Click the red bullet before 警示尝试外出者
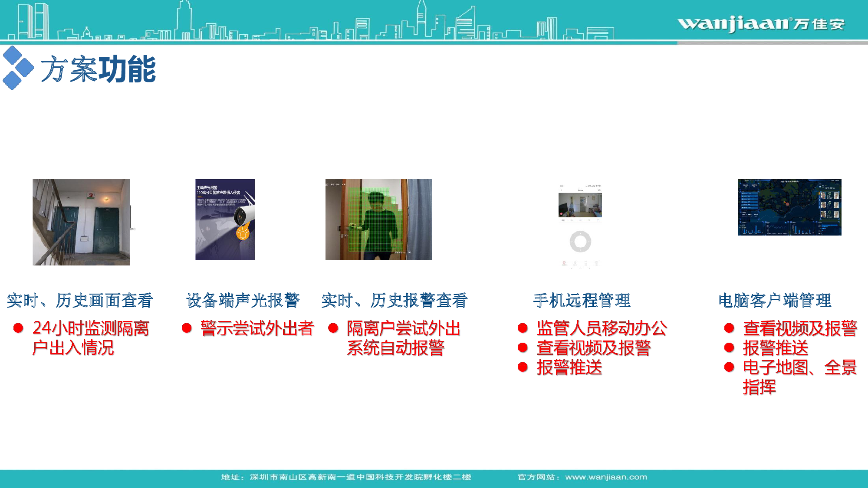The image size is (868, 488). (187, 328)
